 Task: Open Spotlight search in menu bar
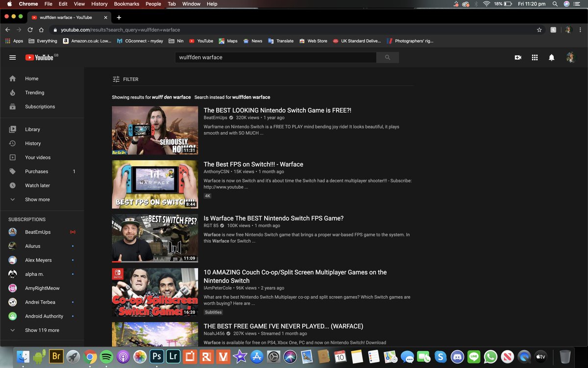[555, 4]
